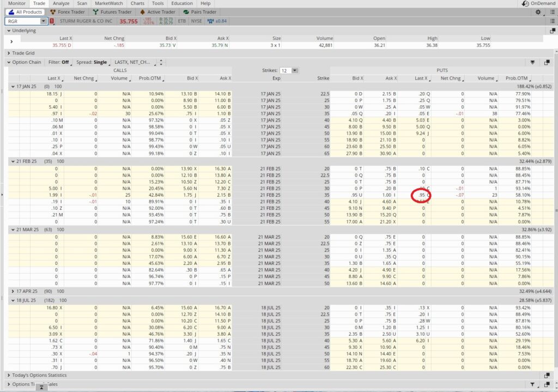Click 21 FEB 25 strike 35 put ask 1.00

tap(387, 195)
